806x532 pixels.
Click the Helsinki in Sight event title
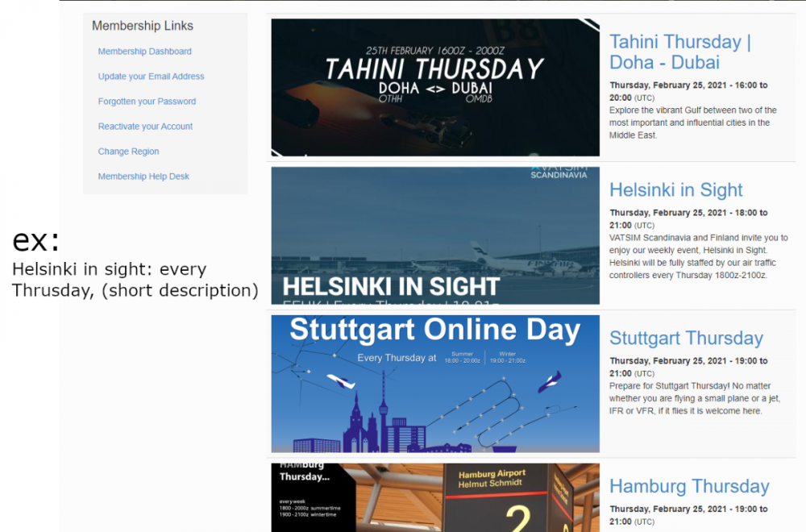pyautogui.click(x=675, y=190)
